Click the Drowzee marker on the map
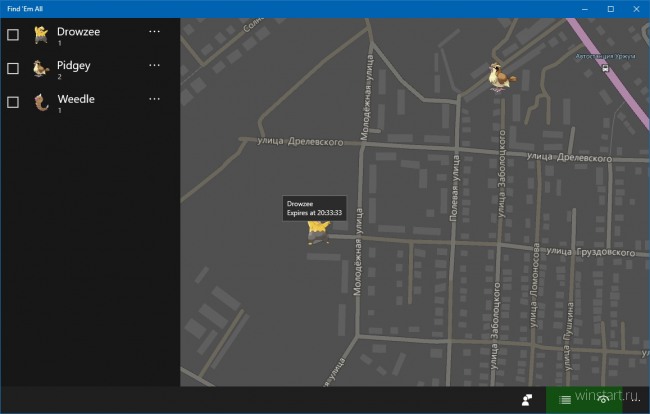The height and width of the screenshot is (414, 650). click(x=318, y=232)
